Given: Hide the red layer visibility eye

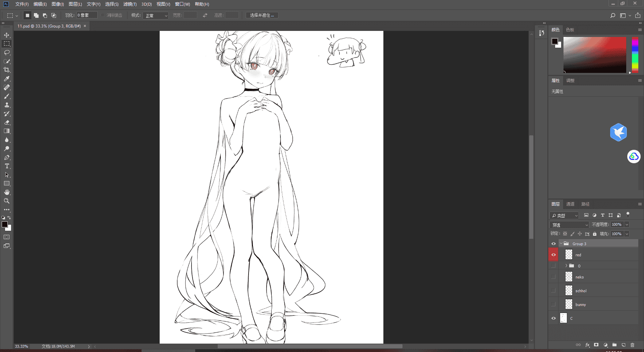Looking at the screenshot, I should (553, 255).
